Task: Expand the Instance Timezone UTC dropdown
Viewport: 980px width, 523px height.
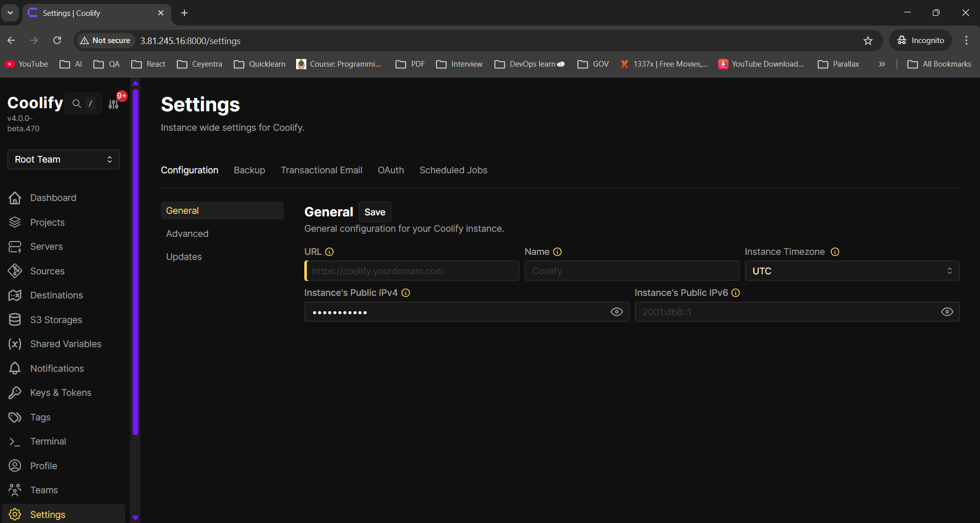Action: 851,271
